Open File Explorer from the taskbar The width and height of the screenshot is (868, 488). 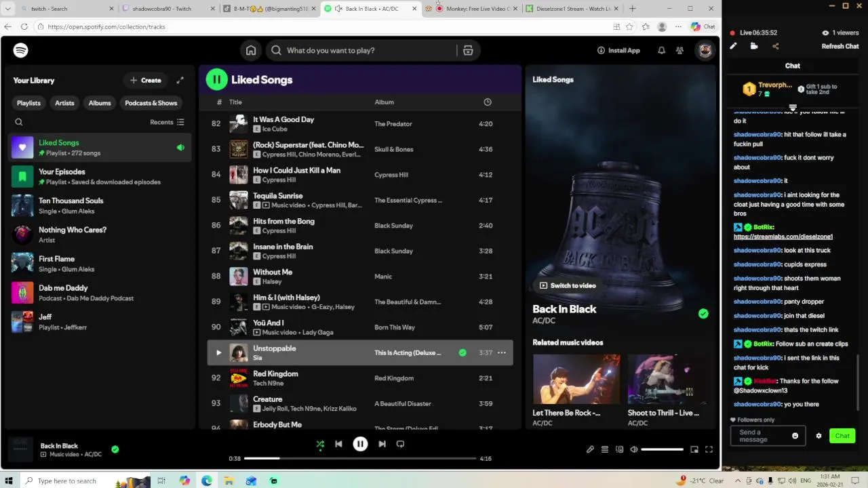coord(229,481)
